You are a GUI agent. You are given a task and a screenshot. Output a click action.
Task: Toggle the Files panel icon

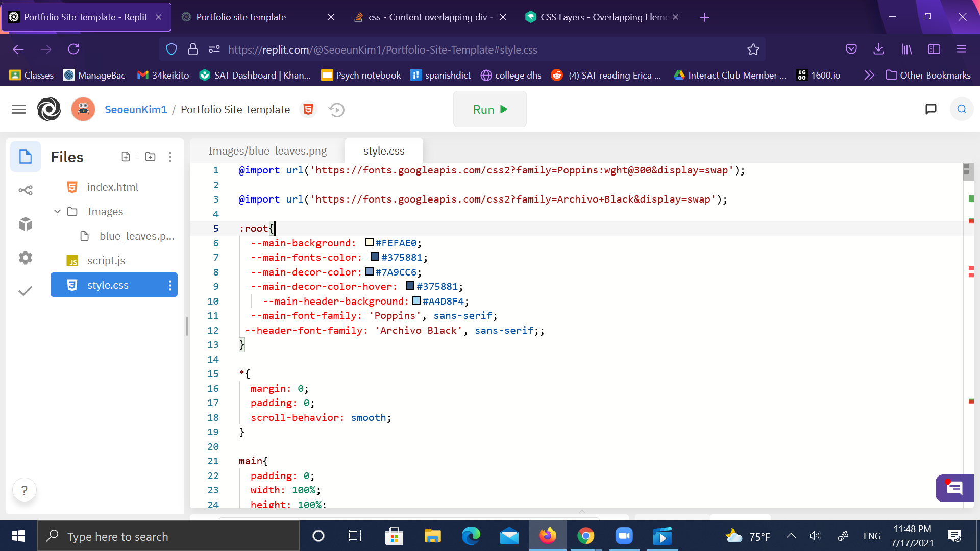click(x=26, y=157)
